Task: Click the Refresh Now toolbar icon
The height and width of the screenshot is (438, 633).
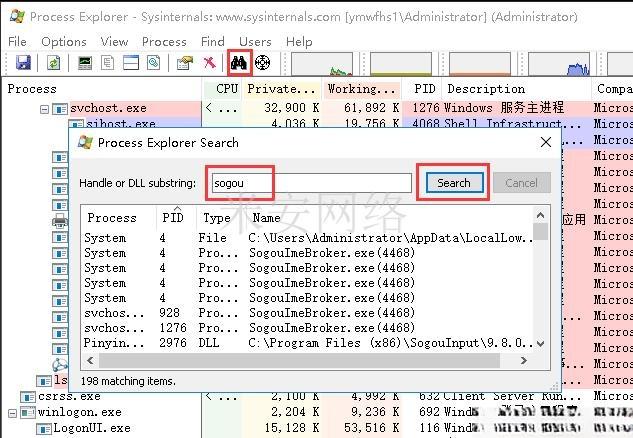Action: pos(53,63)
